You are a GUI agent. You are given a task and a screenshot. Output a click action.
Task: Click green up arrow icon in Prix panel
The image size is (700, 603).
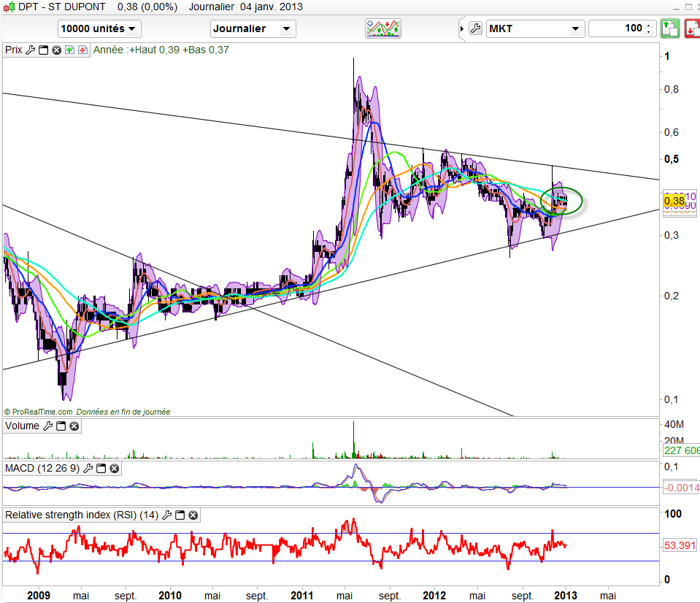(69, 50)
